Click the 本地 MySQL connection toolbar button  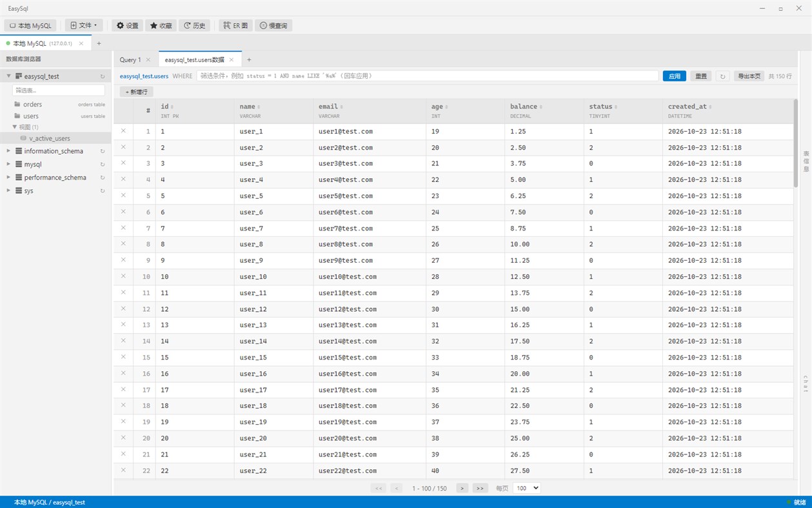(x=30, y=26)
